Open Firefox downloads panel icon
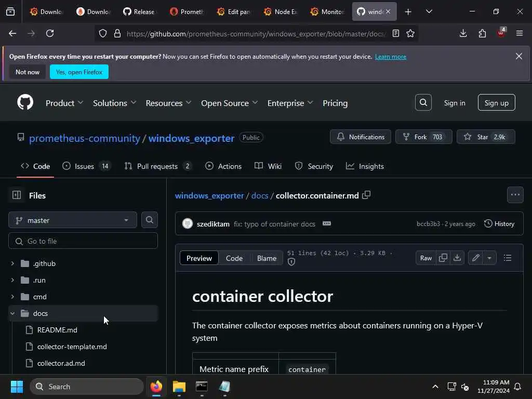Viewport: 532px width, 399px height. pyautogui.click(x=463, y=33)
